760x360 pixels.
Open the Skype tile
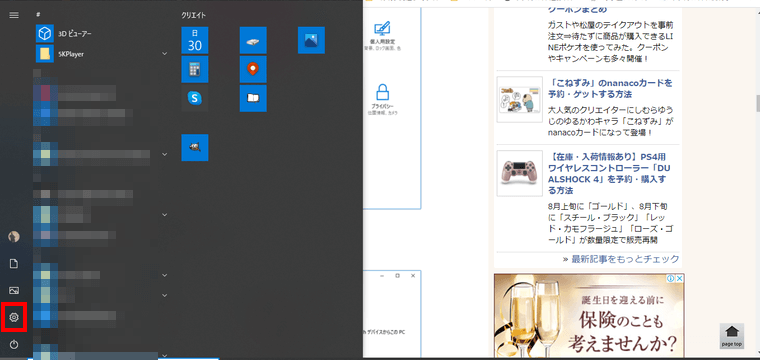click(x=195, y=98)
